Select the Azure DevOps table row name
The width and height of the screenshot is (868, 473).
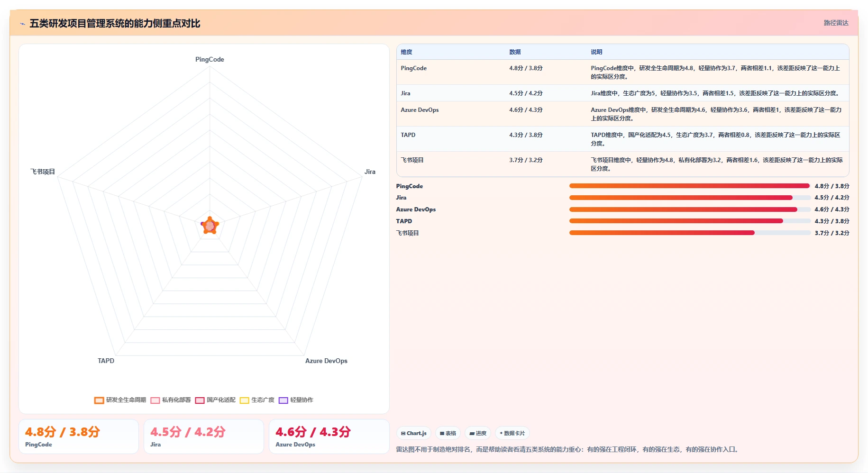pyautogui.click(x=420, y=110)
